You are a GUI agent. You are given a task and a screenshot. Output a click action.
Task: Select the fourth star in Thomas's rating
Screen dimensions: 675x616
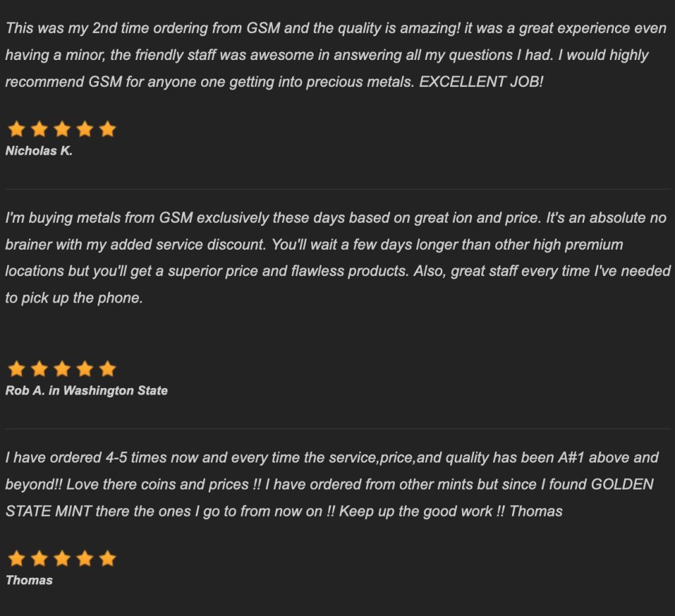84,559
